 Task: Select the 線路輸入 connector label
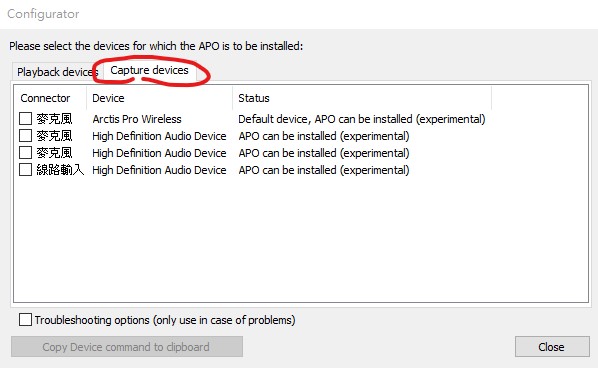click(60, 169)
